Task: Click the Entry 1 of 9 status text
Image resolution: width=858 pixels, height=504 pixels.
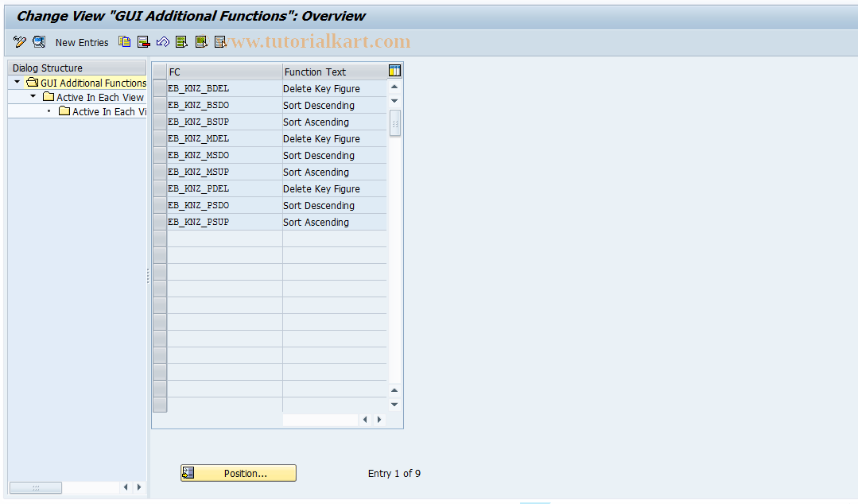Action: pyautogui.click(x=394, y=473)
